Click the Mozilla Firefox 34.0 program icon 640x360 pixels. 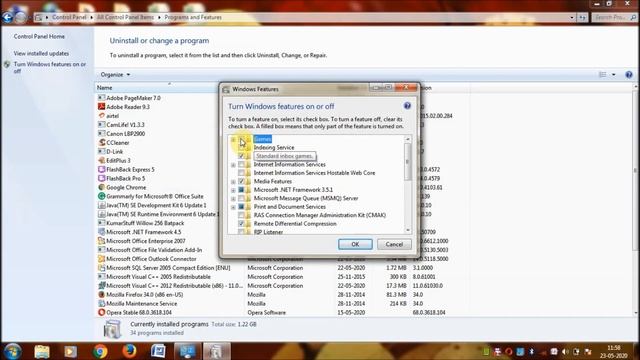click(x=101, y=295)
